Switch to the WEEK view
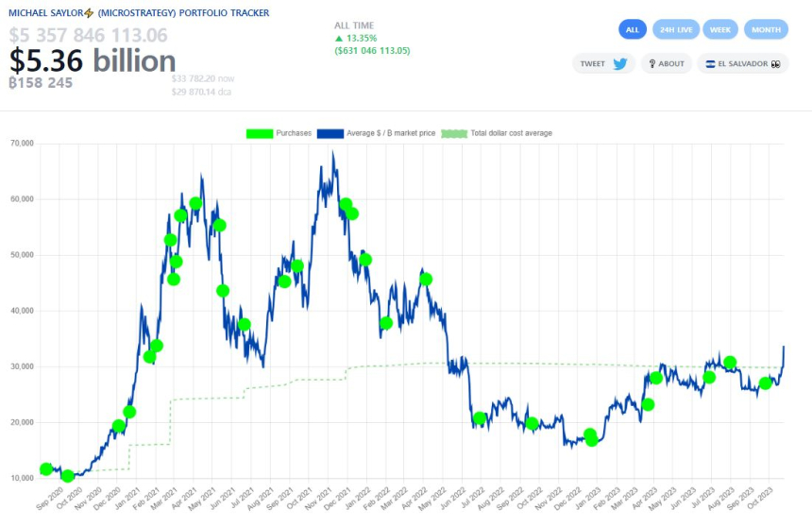812x527 pixels. pos(720,29)
